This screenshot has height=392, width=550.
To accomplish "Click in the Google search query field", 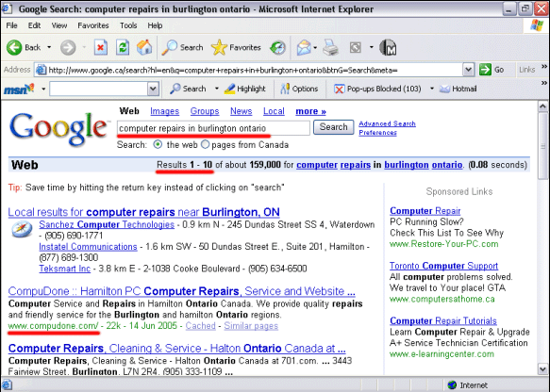I will (x=213, y=128).
